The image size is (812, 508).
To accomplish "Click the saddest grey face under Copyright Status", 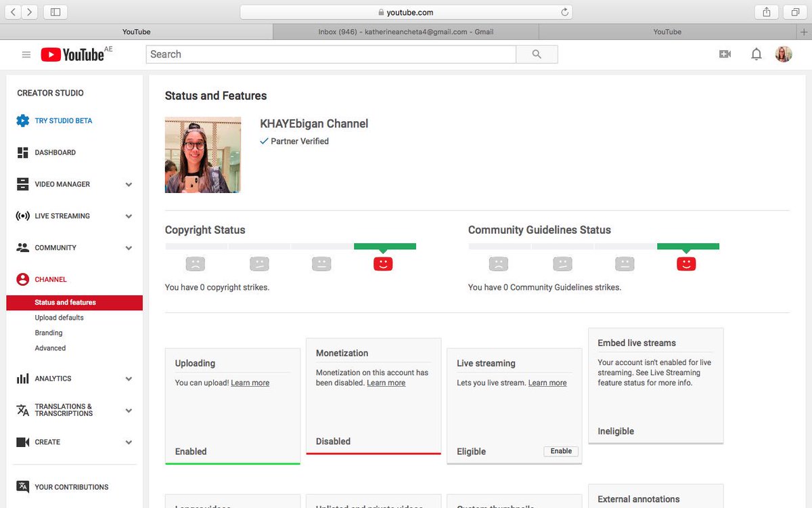I will coord(196,263).
